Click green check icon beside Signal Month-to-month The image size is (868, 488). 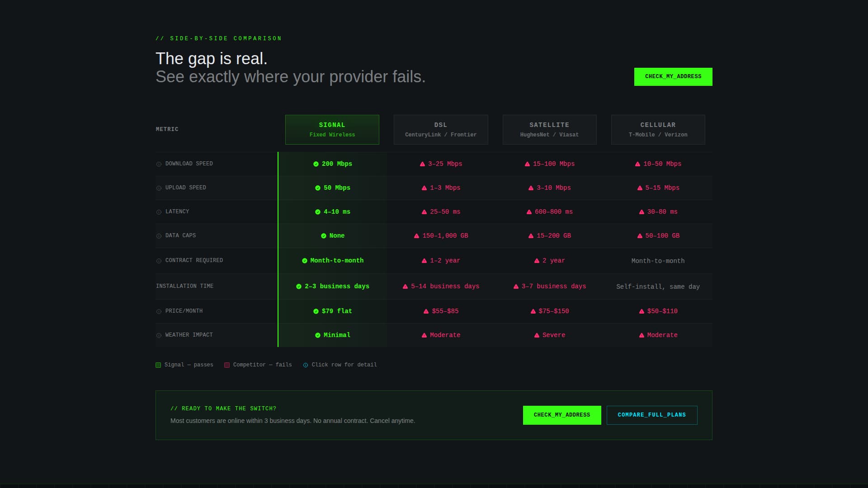point(305,261)
